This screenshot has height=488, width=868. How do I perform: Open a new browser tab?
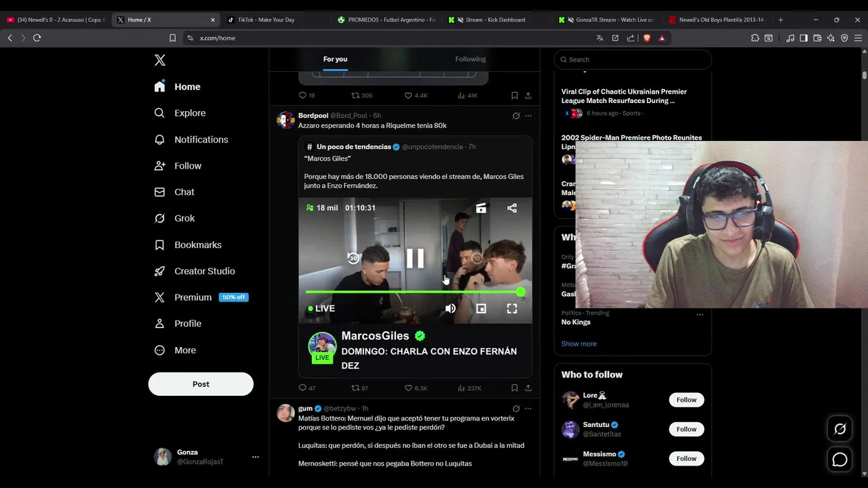coord(781,20)
